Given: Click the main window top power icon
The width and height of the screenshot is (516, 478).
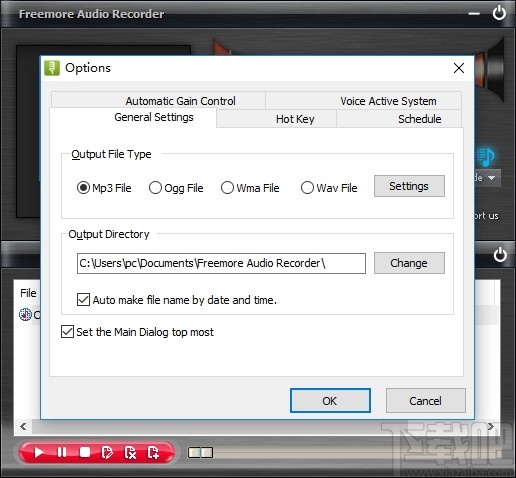Looking at the screenshot, I should (x=499, y=13).
